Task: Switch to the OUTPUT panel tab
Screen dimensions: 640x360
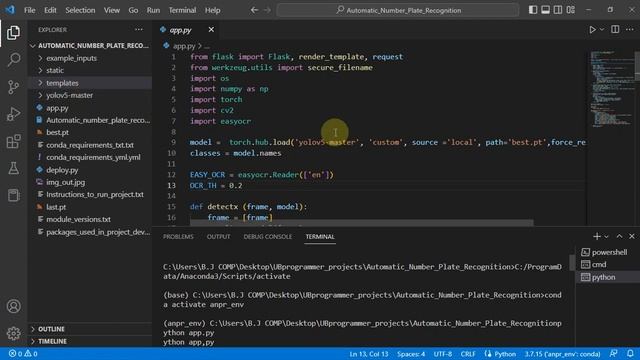Action: [x=218, y=237]
